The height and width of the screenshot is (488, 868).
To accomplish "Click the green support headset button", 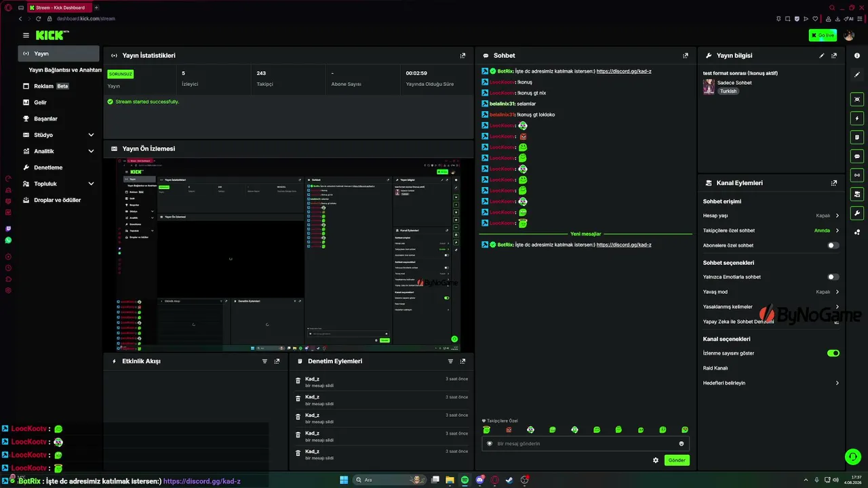I will [852, 457].
